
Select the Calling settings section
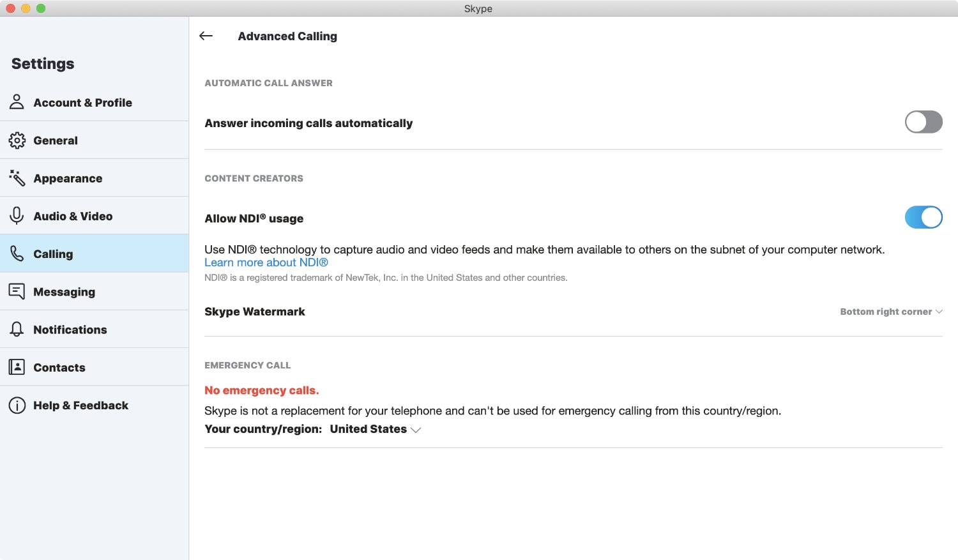(95, 254)
